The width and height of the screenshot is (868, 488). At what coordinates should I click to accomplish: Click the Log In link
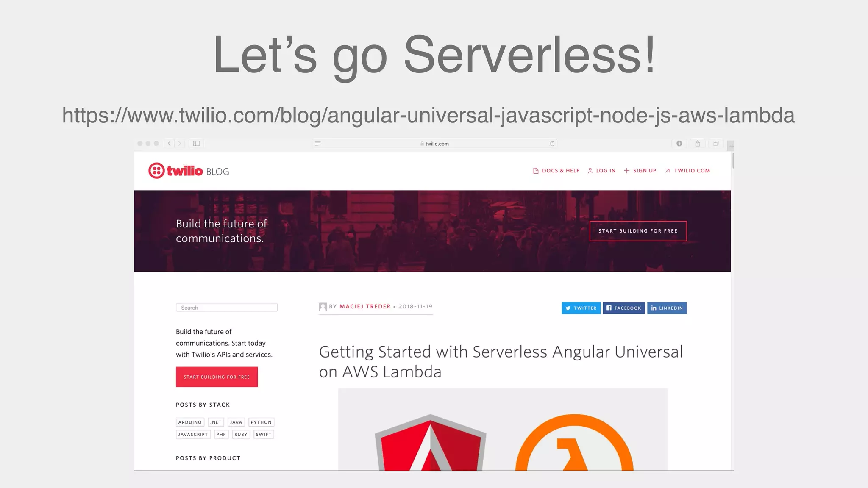coord(601,171)
